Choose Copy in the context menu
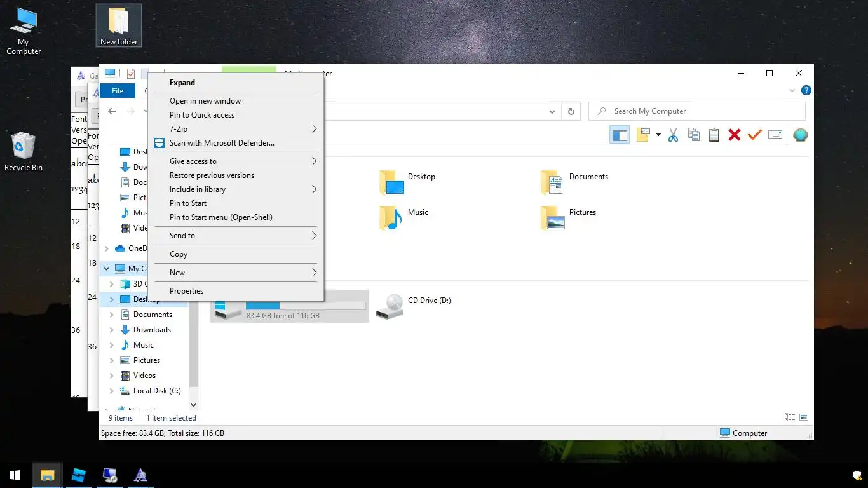Image resolution: width=868 pixels, height=488 pixels. [236, 254]
